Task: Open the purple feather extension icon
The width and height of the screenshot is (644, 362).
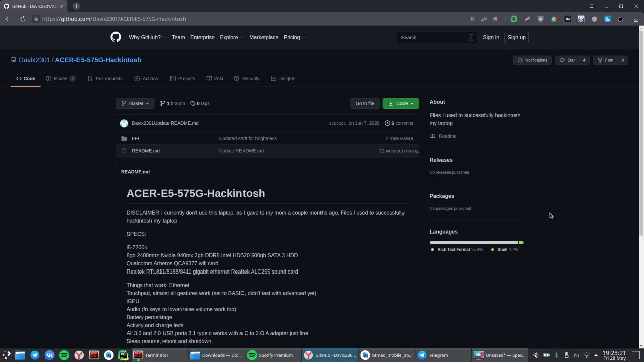Action: [x=527, y=19]
